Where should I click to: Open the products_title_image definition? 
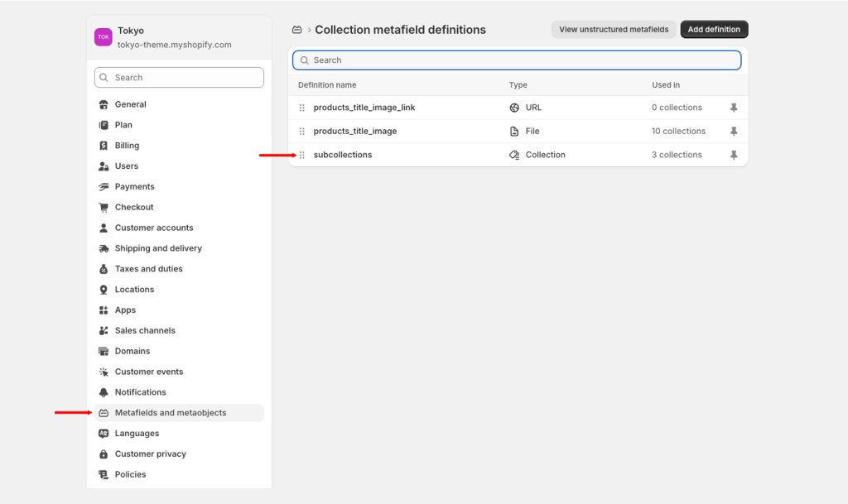coord(354,132)
